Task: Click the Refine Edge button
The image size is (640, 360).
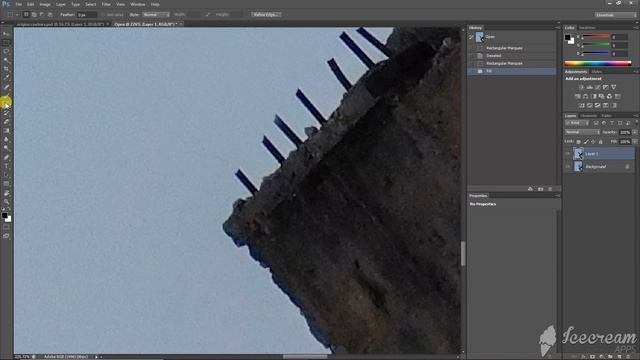Action: (266, 14)
